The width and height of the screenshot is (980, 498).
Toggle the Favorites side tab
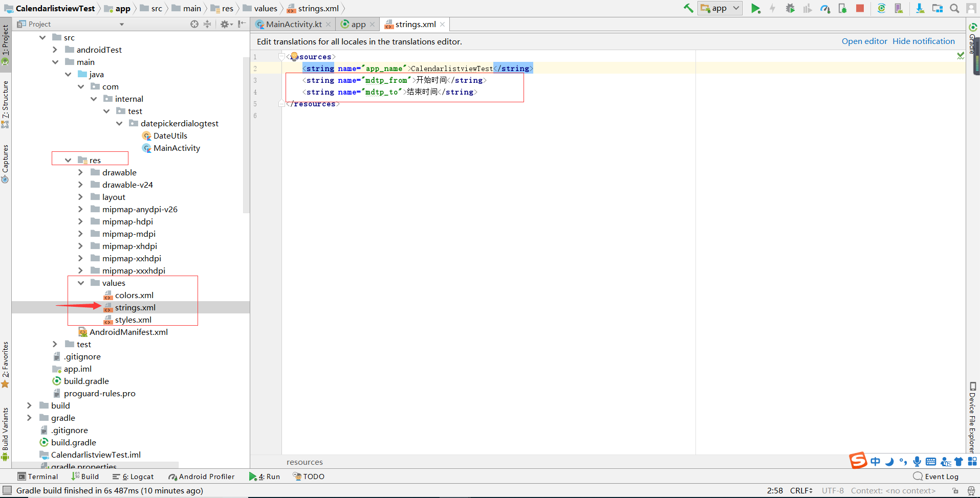5,364
